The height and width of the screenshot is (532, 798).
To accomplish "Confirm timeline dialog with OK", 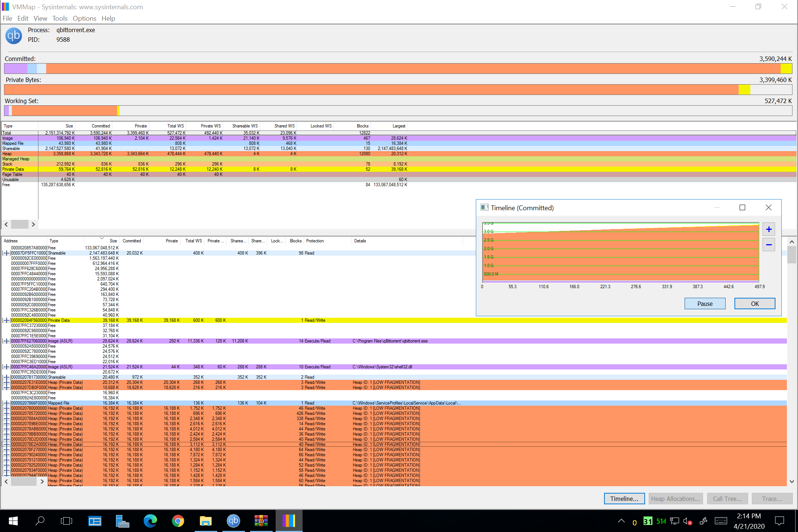I will [x=755, y=304].
